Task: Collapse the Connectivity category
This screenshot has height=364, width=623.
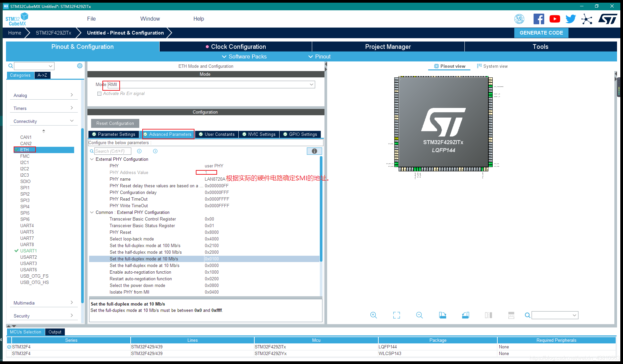Action: [x=43, y=121]
